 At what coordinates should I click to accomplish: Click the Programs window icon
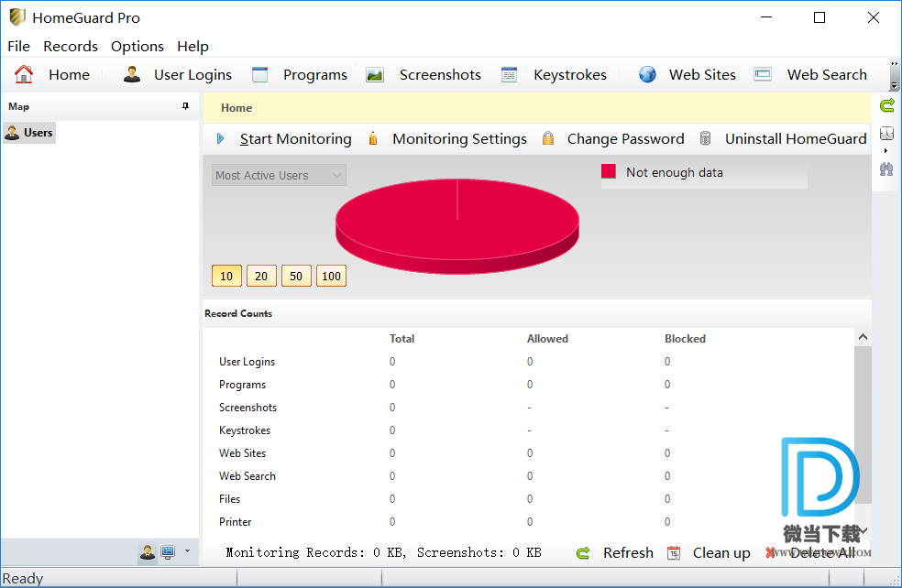(x=260, y=74)
